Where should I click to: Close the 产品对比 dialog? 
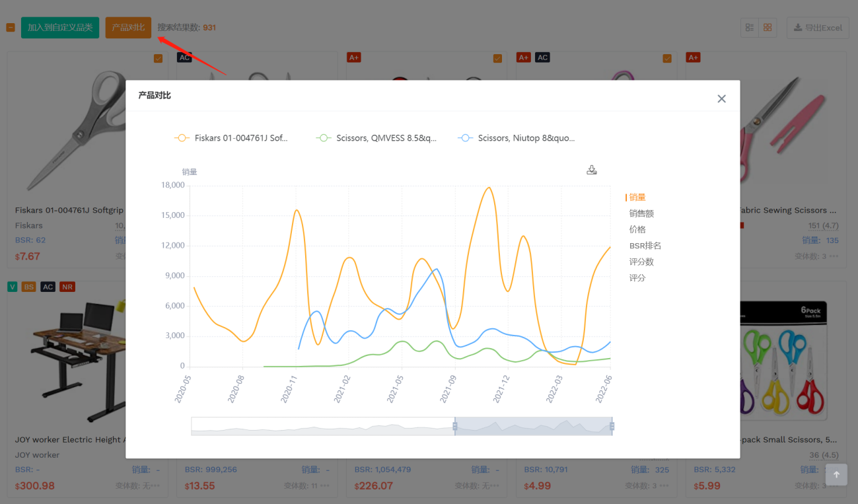pyautogui.click(x=721, y=98)
